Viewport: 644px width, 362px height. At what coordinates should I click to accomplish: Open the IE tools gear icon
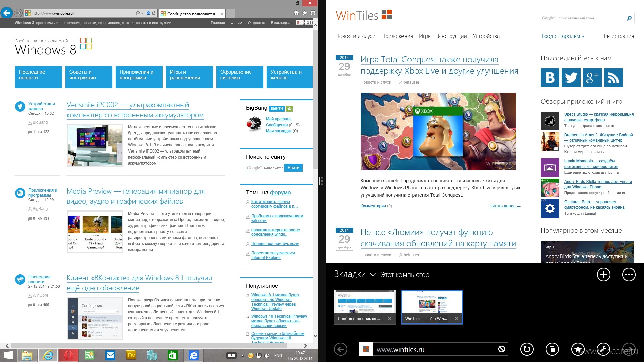click(x=313, y=13)
